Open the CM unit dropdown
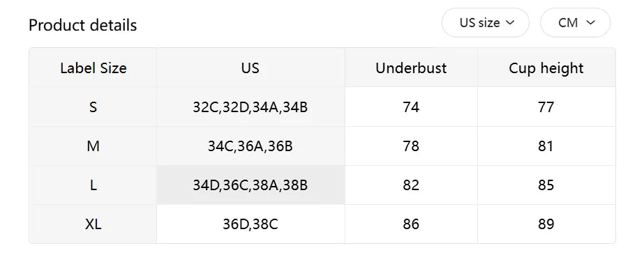Image resolution: width=644 pixels, height=257 pixels. coord(575,22)
